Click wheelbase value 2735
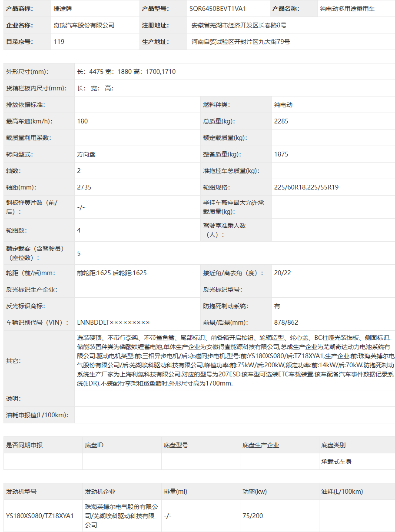 tap(84, 187)
